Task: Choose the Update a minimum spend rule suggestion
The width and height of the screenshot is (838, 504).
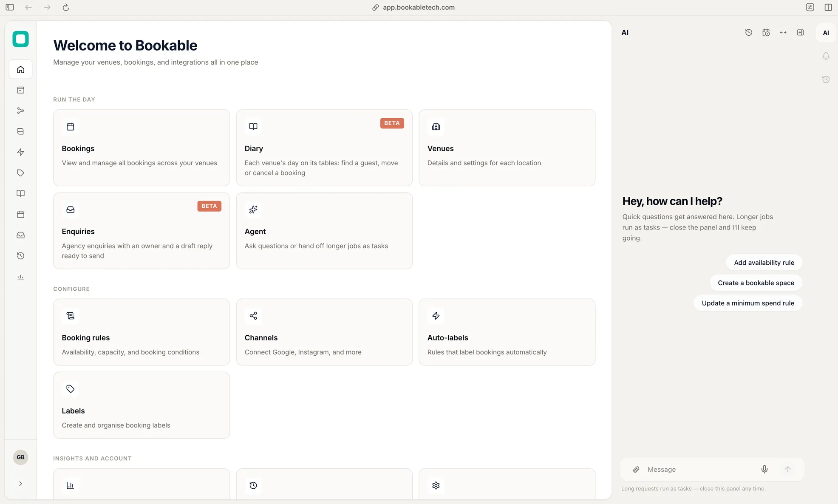Action: point(748,303)
